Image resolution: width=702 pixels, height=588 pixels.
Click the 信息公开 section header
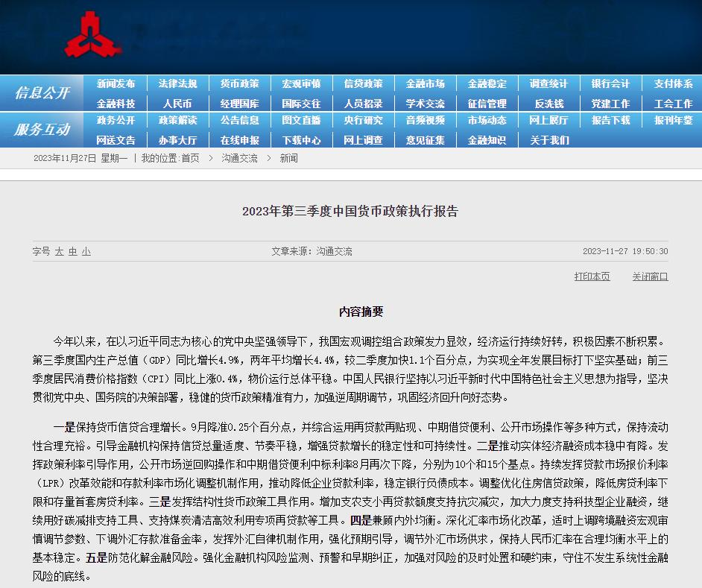click(42, 92)
